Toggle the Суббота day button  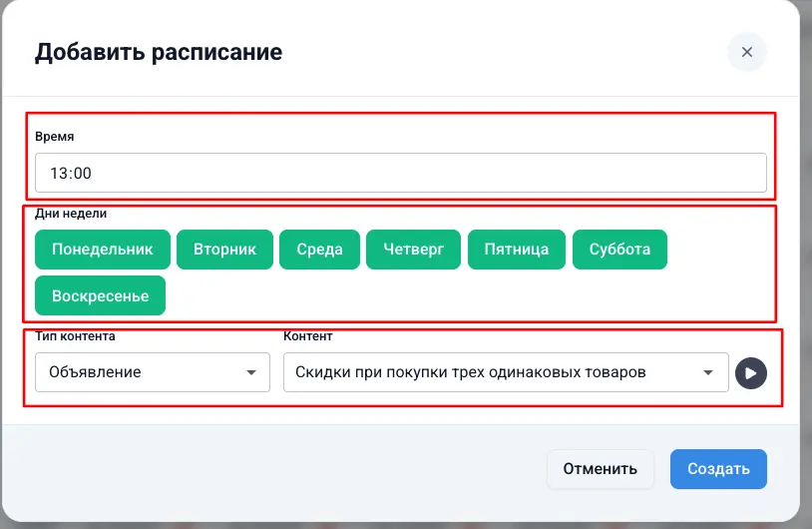pos(619,250)
